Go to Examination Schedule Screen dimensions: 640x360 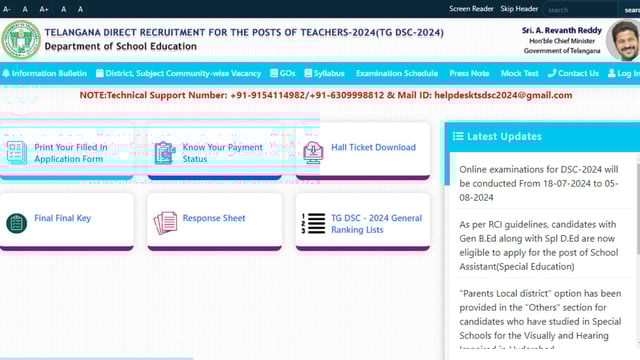coord(397,73)
